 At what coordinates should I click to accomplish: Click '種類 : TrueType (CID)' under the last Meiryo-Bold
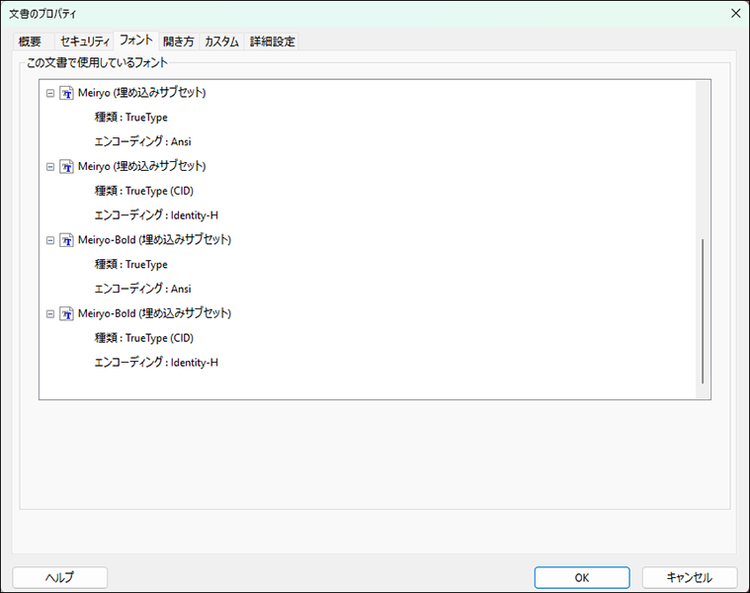tap(144, 339)
